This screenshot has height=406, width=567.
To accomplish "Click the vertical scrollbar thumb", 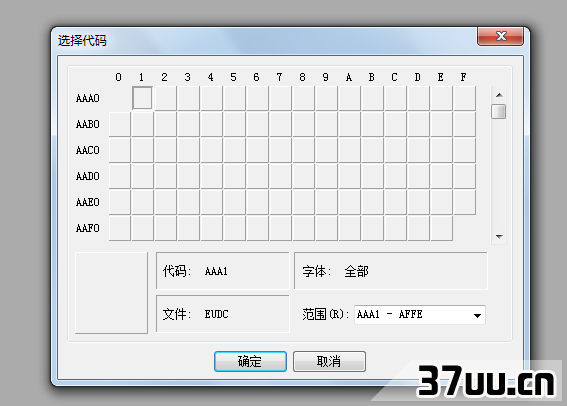I will (499, 111).
